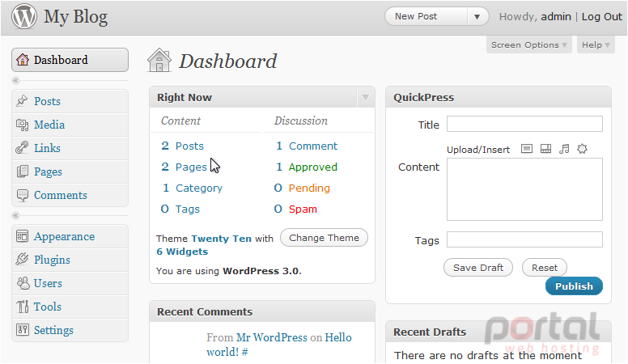Screen dimensions: 628x364
Task: Collapse the sidebar menu below Dashboard
Action: click(15, 81)
